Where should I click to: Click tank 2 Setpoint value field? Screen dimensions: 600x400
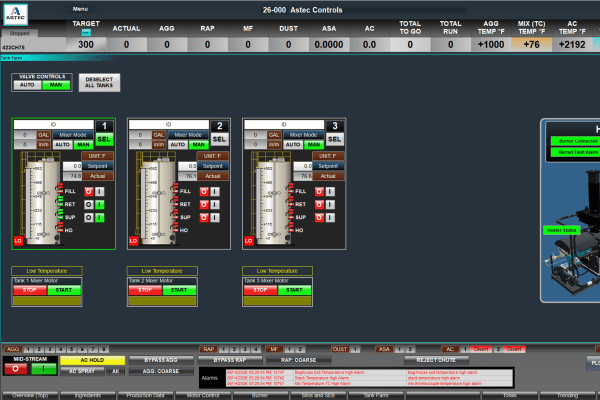pos(188,166)
